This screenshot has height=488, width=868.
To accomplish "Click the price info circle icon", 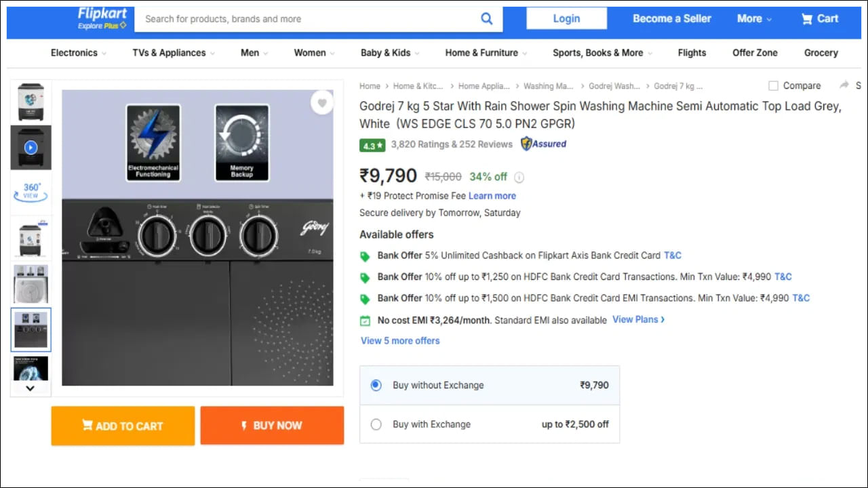I will click(519, 178).
